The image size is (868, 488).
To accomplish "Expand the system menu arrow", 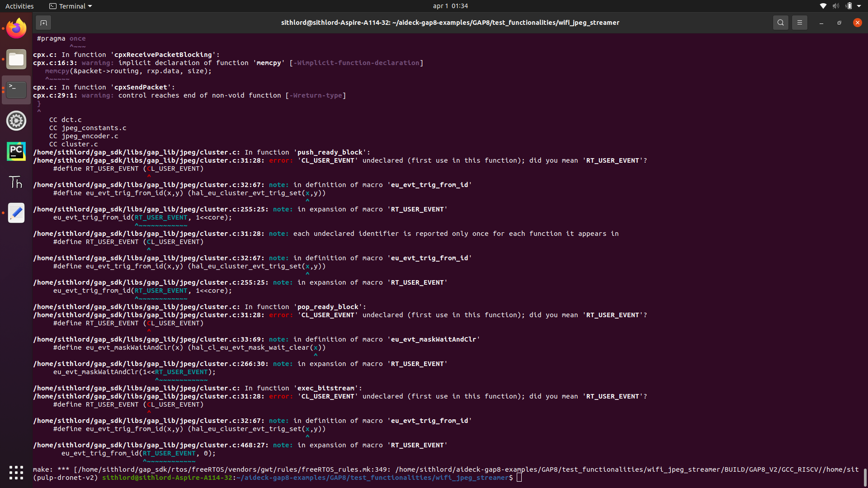I will pos(859,6).
